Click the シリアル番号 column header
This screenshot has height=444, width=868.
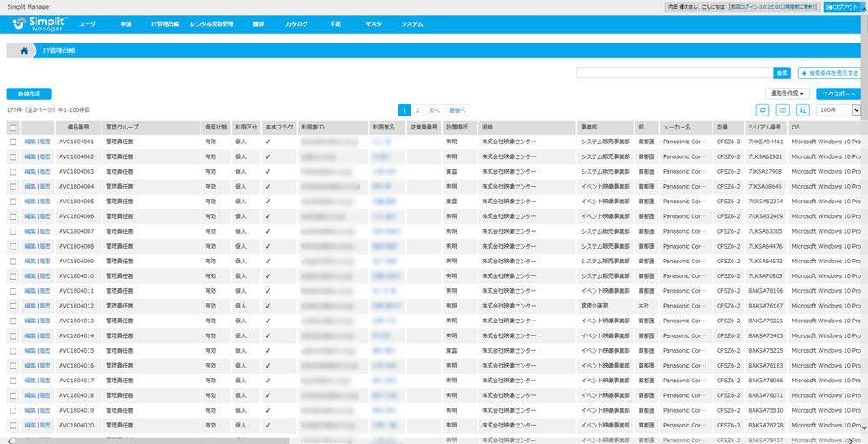(766, 128)
